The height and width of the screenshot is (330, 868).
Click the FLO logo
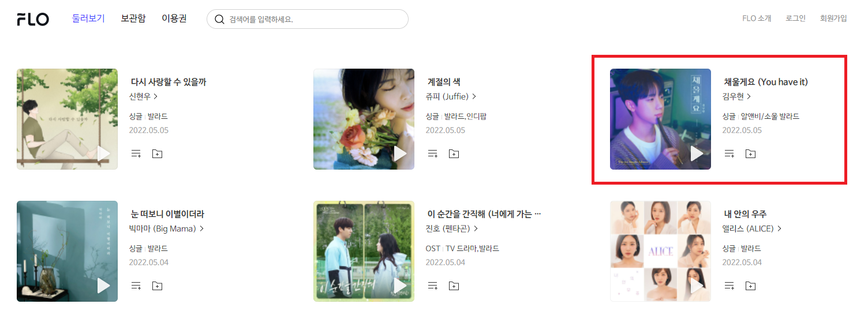pos(33,19)
